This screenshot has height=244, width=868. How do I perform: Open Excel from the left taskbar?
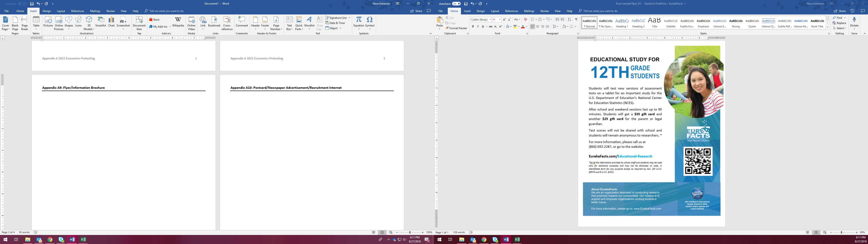(83, 240)
